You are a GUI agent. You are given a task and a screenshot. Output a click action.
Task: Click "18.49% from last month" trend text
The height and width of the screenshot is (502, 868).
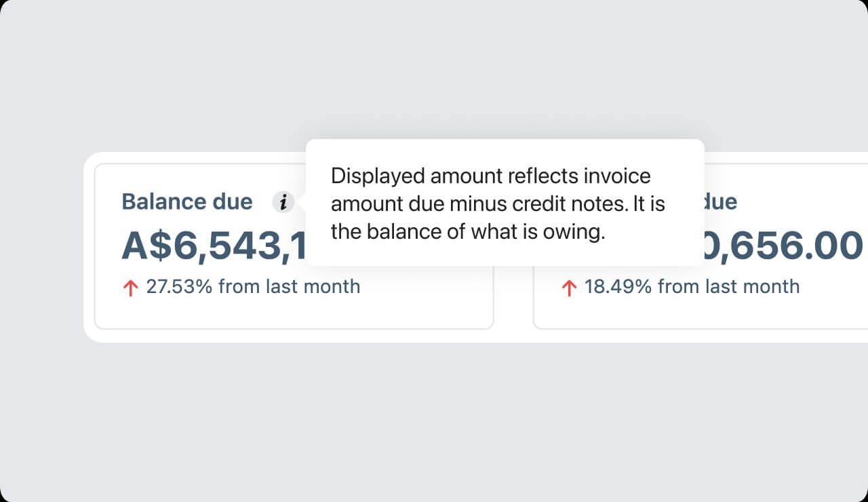[692, 286]
